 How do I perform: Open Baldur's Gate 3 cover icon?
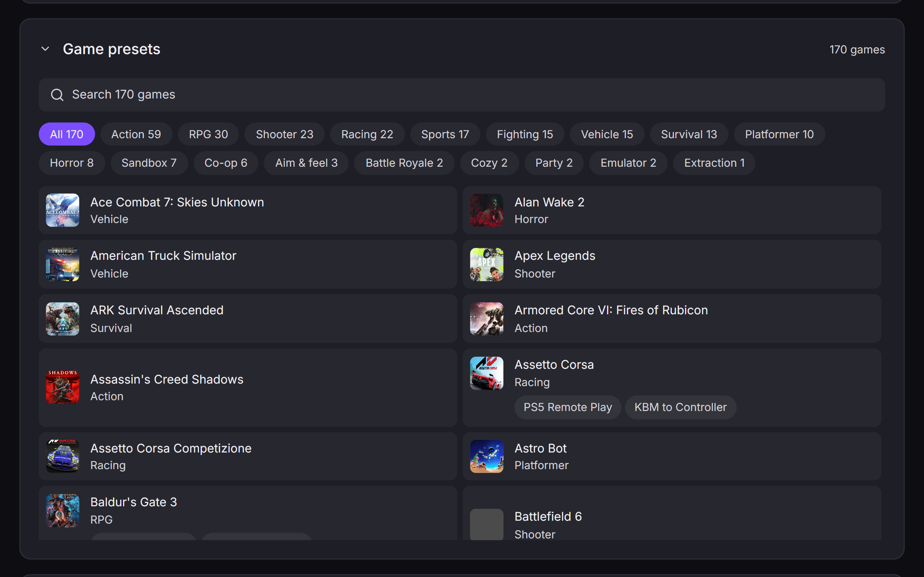coord(62,511)
